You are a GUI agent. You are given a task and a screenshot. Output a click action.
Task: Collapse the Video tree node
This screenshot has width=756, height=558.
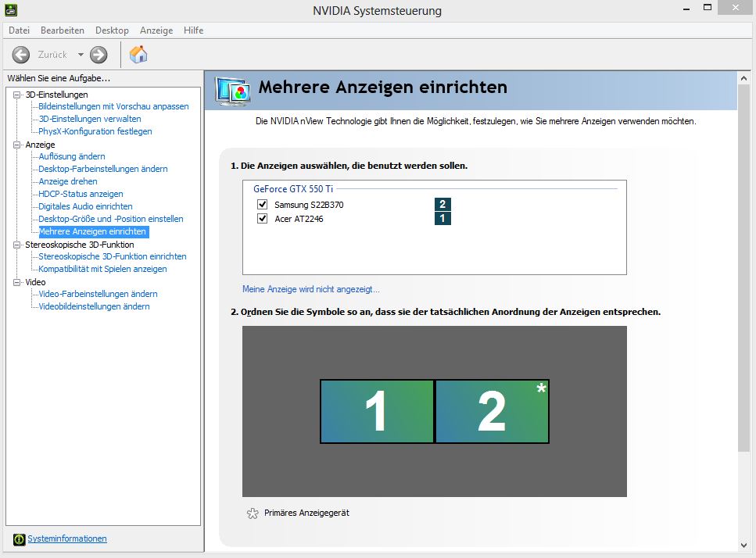pyautogui.click(x=17, y=282)
